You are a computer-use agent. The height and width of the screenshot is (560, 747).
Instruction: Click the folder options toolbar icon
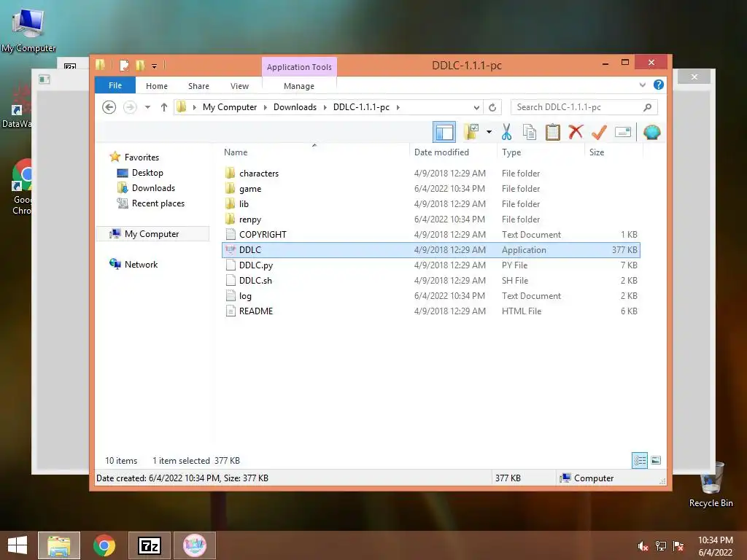pyautogui.click(x=471, y=132)
